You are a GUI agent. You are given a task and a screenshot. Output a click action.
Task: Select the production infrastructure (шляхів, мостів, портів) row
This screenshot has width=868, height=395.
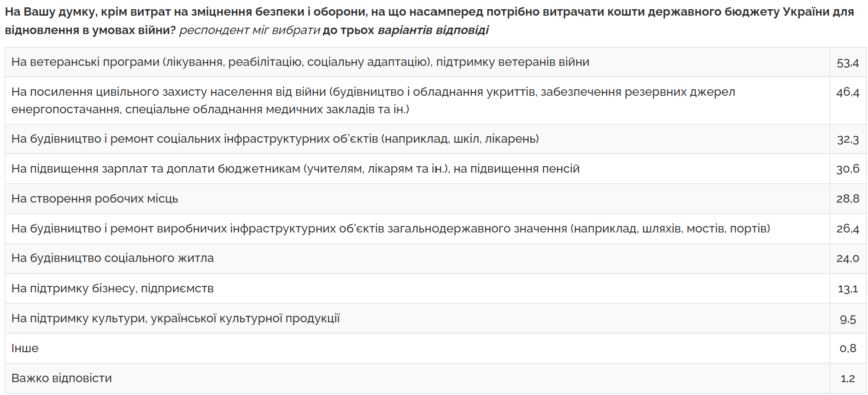pyautogui.click(x=391, y=228)
